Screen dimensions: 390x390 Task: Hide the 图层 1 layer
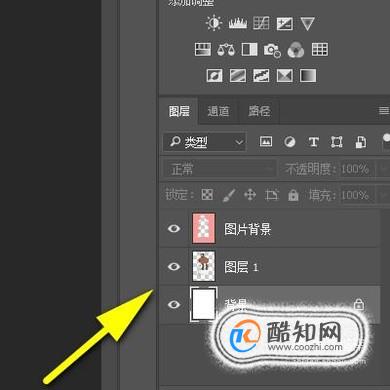pyautogui.click(x=174, y=267)
